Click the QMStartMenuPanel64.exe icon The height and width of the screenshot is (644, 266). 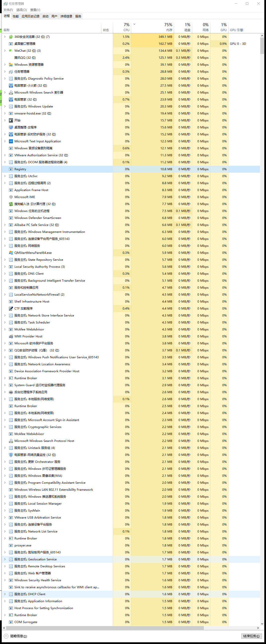tap(11, 253)
